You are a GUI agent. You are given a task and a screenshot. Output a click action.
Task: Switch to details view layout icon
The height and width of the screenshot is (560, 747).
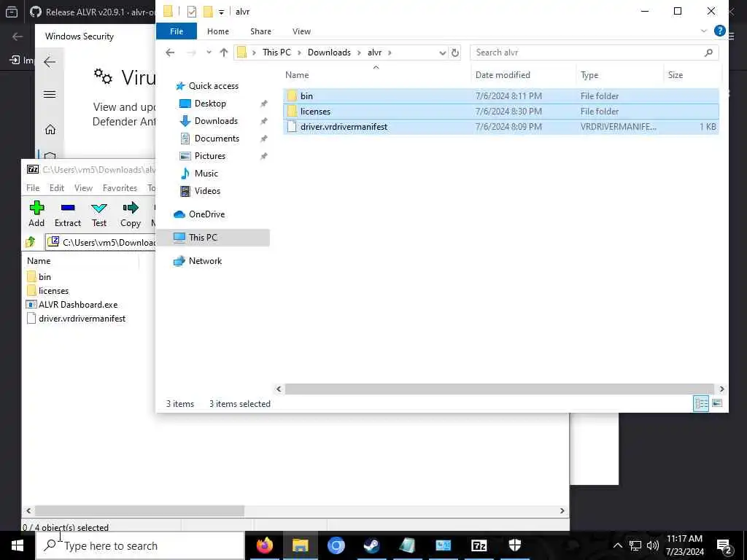(x=701, y=404)
